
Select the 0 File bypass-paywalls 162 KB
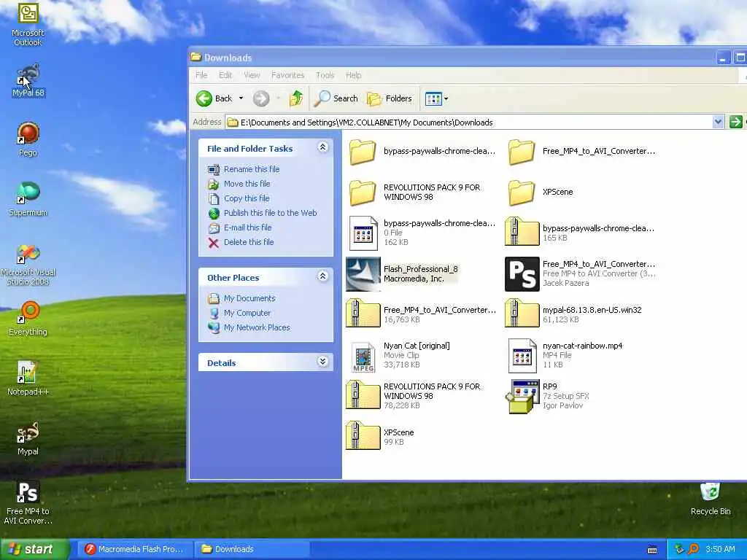[422, 233]
